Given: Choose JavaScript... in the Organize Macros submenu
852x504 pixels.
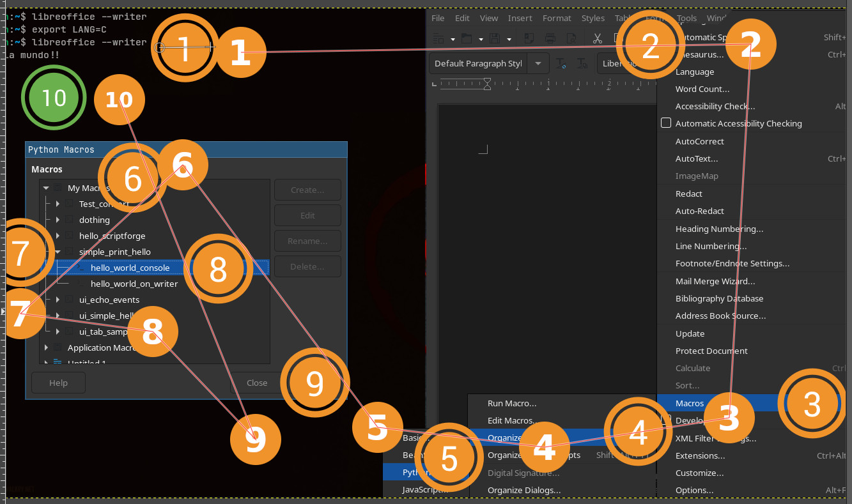Looking at the screenshot, I should point(426,489).
